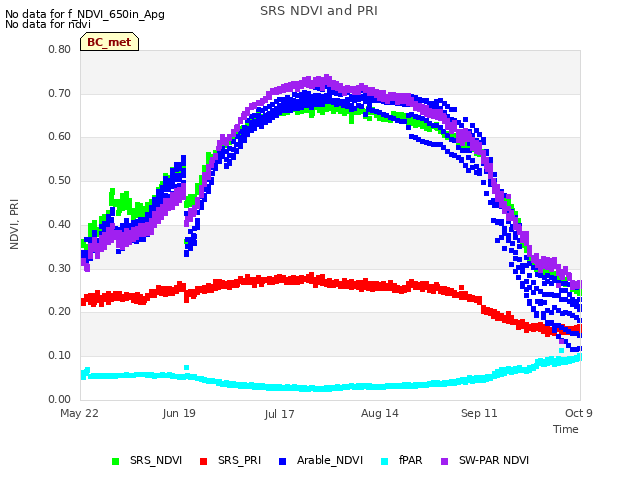Image resolution: width=640 pixels, height=480 pixels.
Task: Click the Arable_NDVI blue legend swatch
Action: (282, 462)
